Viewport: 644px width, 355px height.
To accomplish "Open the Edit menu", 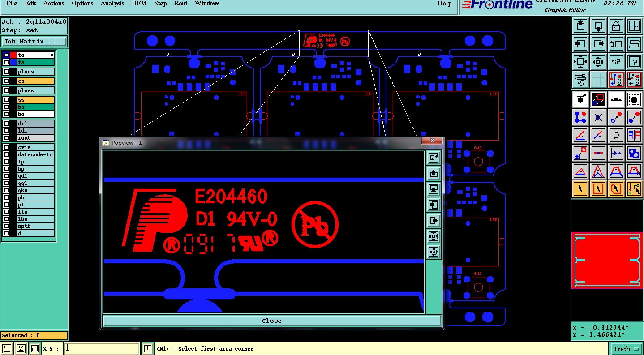I will coord(30,4).
